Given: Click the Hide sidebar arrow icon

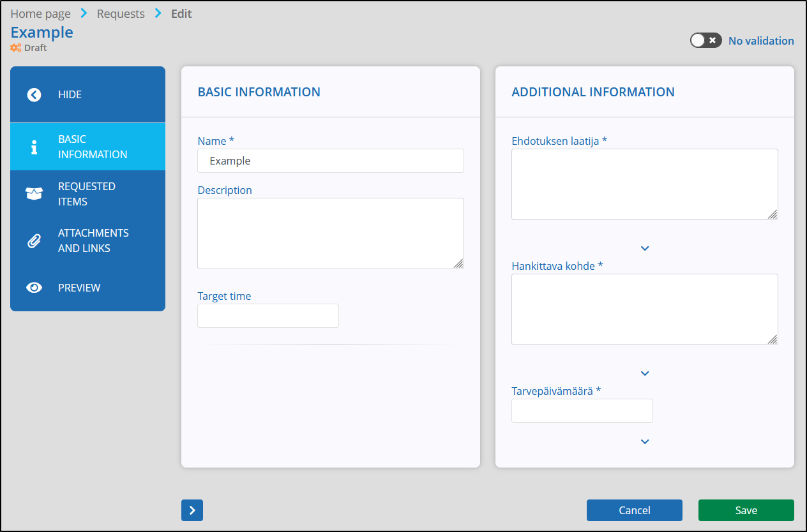Looking at the screenshot, I should click(x=34, y=94).
